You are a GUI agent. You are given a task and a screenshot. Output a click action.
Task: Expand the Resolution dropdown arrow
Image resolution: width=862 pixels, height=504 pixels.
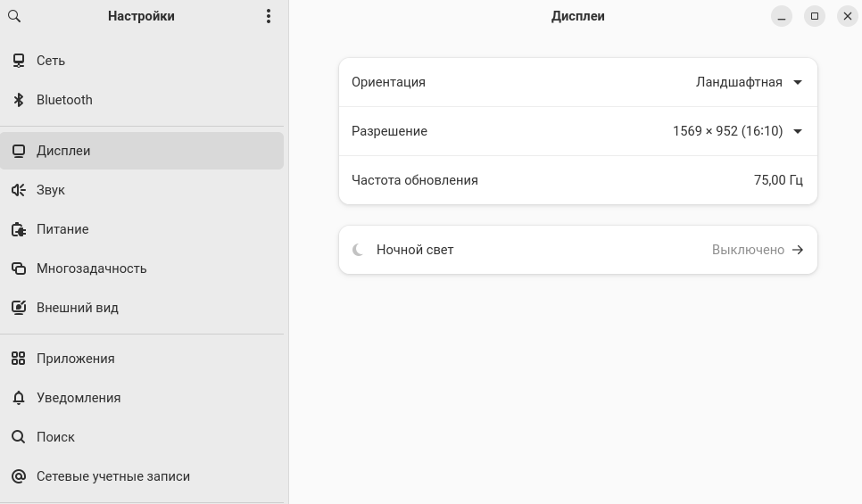pyautogui.click(x=798, y=131)
